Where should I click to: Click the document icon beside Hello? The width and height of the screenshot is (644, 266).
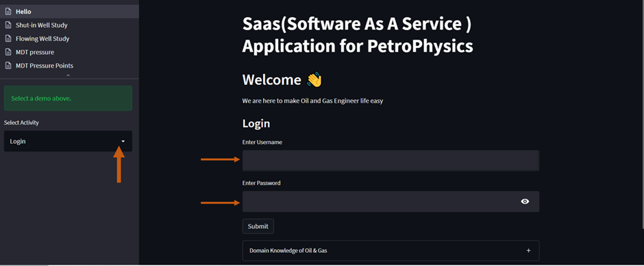(8, 12)
